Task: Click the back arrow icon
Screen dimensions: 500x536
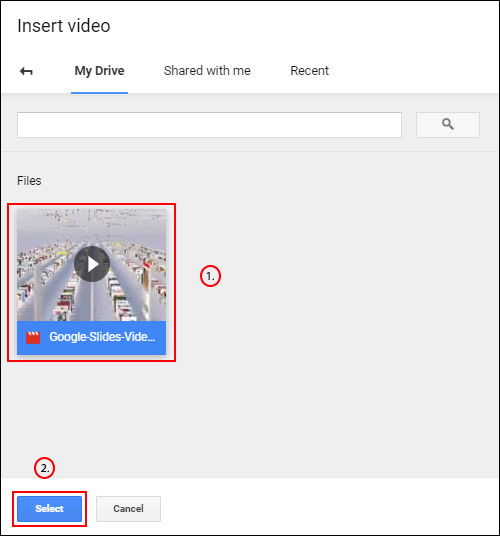Action: pyautogui.click(x=26, y=71)
